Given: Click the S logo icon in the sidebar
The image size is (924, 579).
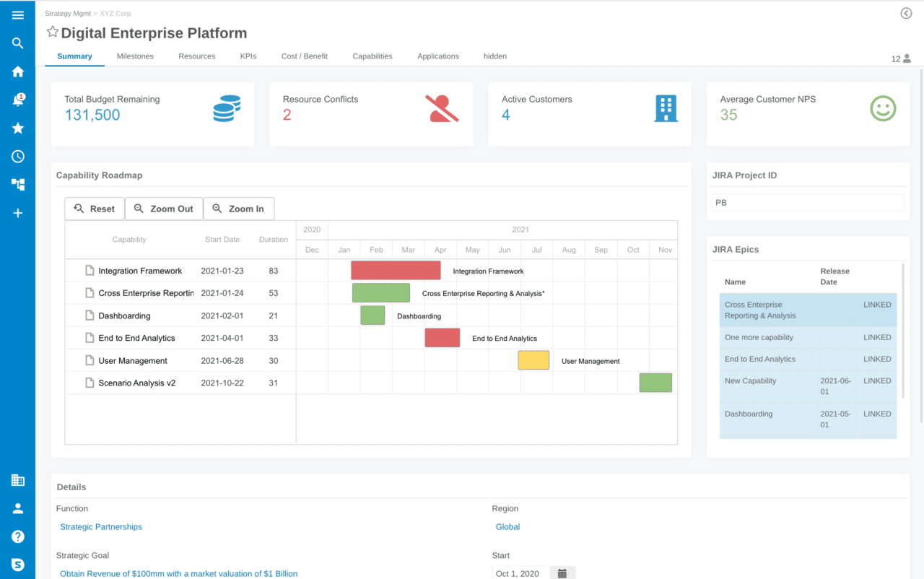Looking at the screenshot, I should [x=18, y=565].
